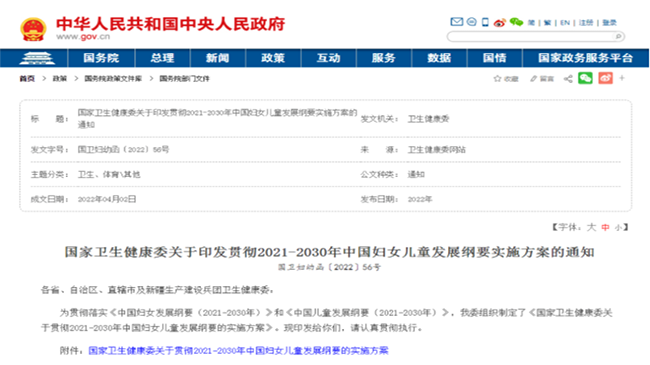Click the search magnifier icon

(618, 36)
